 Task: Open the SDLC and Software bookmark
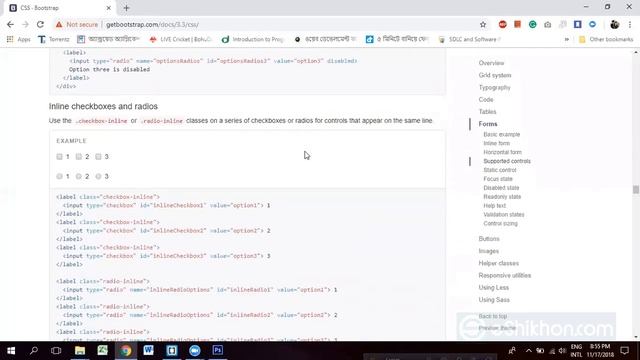point(469,39)
